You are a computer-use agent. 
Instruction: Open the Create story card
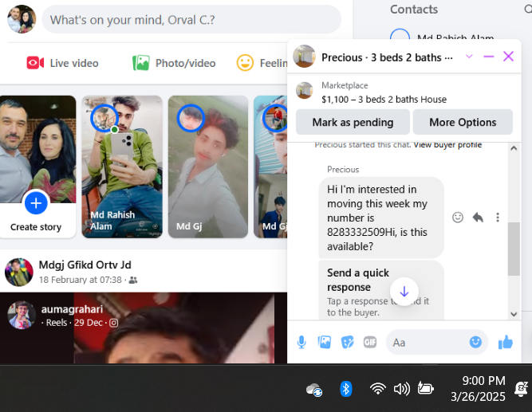37,167
